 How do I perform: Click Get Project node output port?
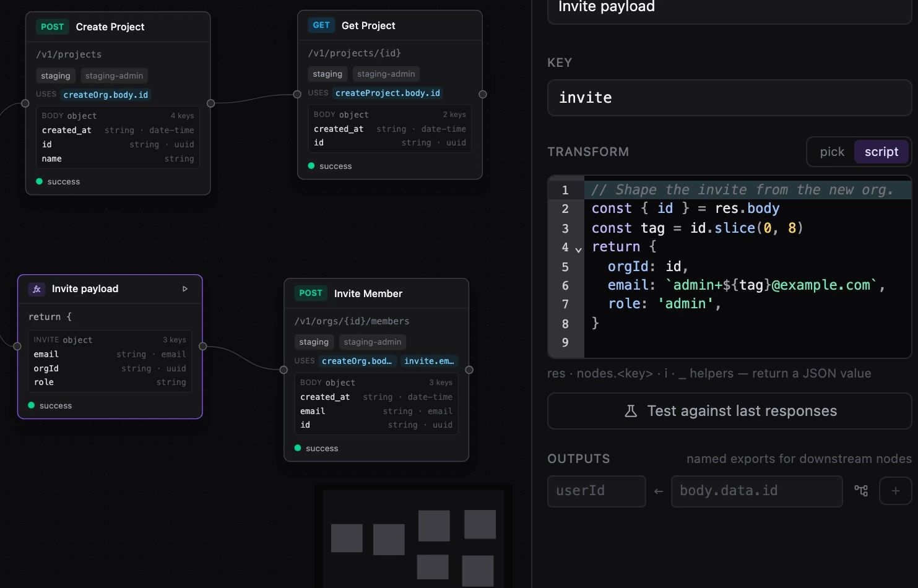[x=483, y=94]
